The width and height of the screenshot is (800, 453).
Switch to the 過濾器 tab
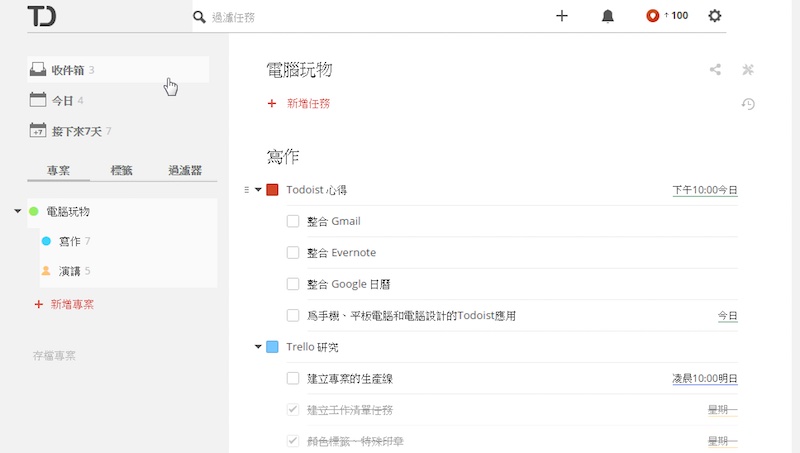[x=185, y=170]
